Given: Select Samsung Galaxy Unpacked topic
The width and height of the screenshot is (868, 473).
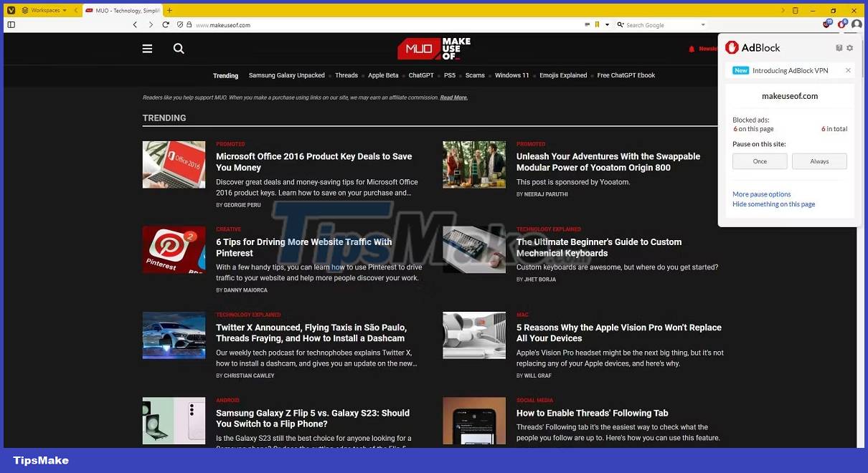Looking at the screenshot, I should (286, 75).
